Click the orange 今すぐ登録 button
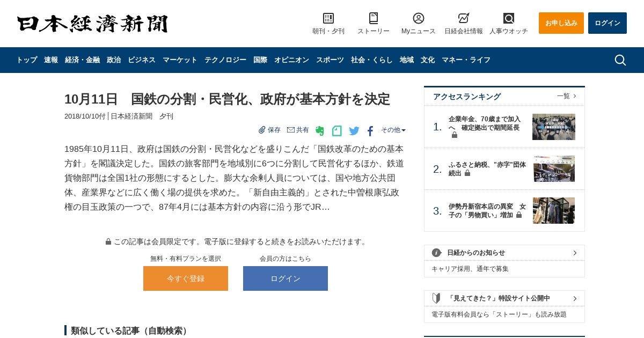 186,278
